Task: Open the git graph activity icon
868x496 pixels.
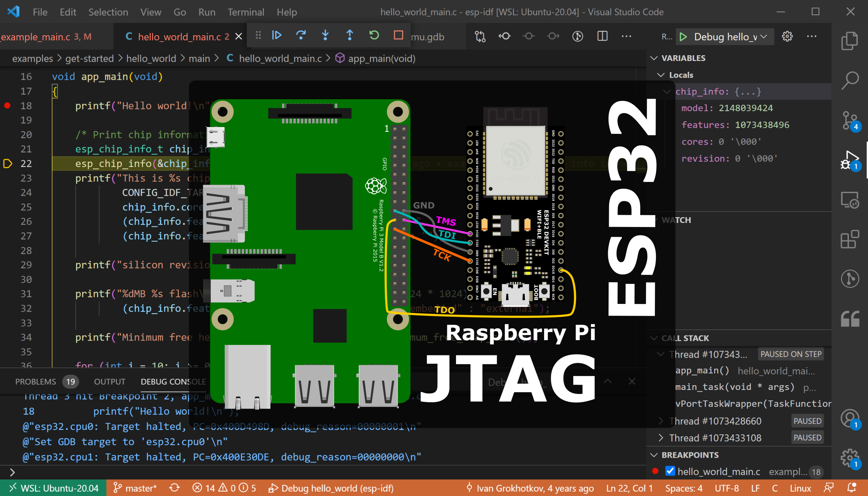Action: [x=849, y=279]
